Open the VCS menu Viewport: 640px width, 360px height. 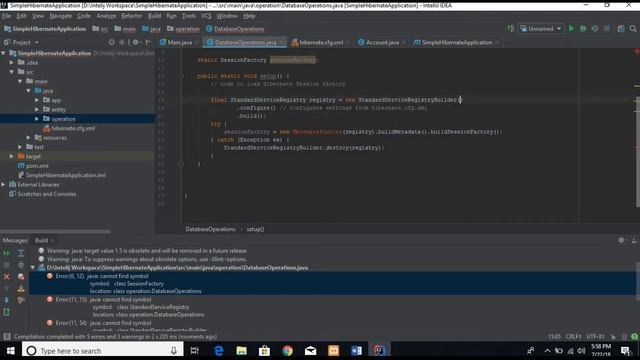pos(206,16)
